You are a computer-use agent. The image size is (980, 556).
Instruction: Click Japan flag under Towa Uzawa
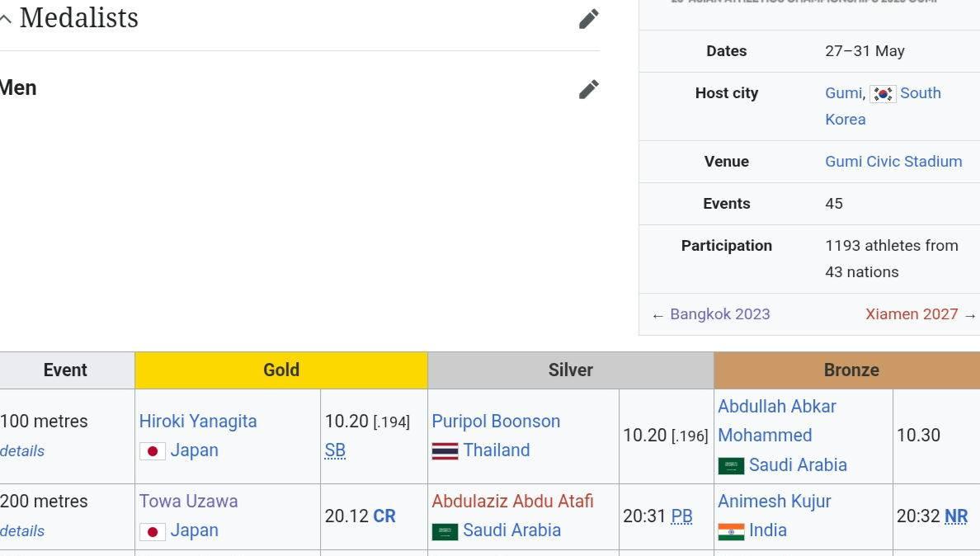point(153,531)
